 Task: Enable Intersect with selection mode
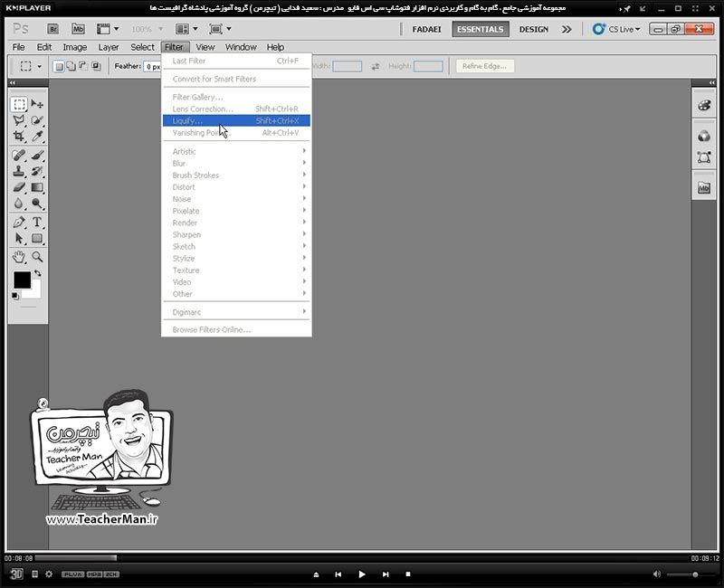coord(96,66)
